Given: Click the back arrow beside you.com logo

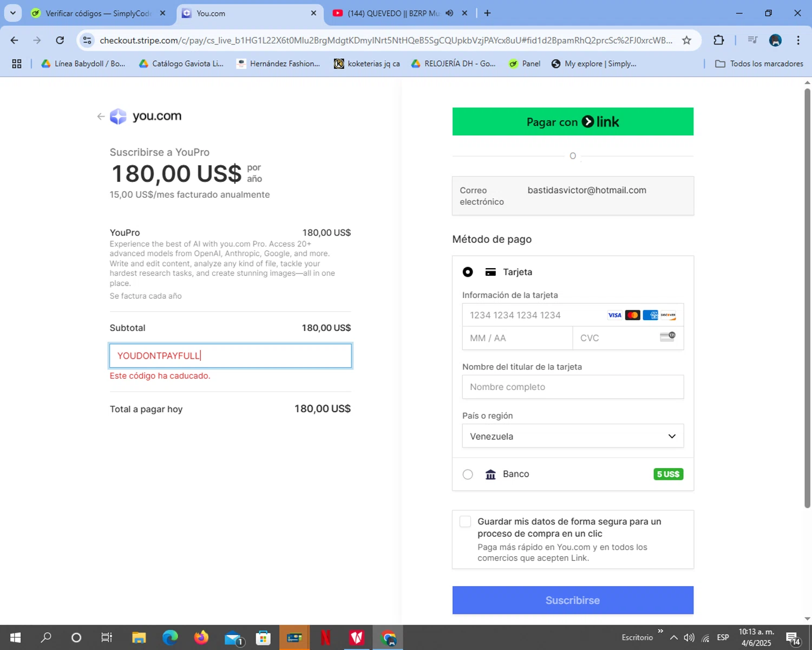Looking at the screenshot, I should point(101,116).
